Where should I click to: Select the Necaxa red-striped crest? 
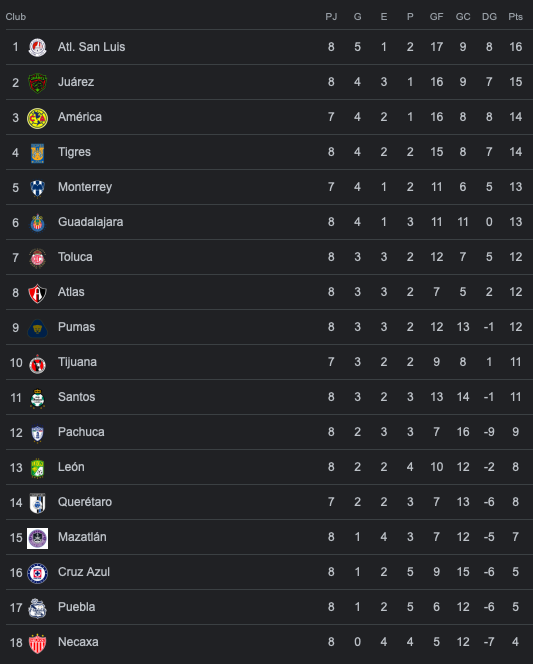37,643
